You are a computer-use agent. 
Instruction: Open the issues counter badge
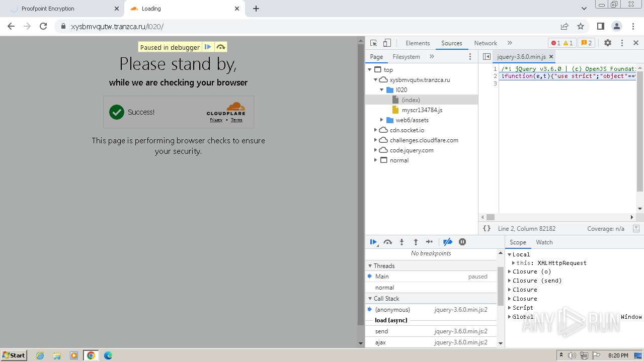pos(586,43)
